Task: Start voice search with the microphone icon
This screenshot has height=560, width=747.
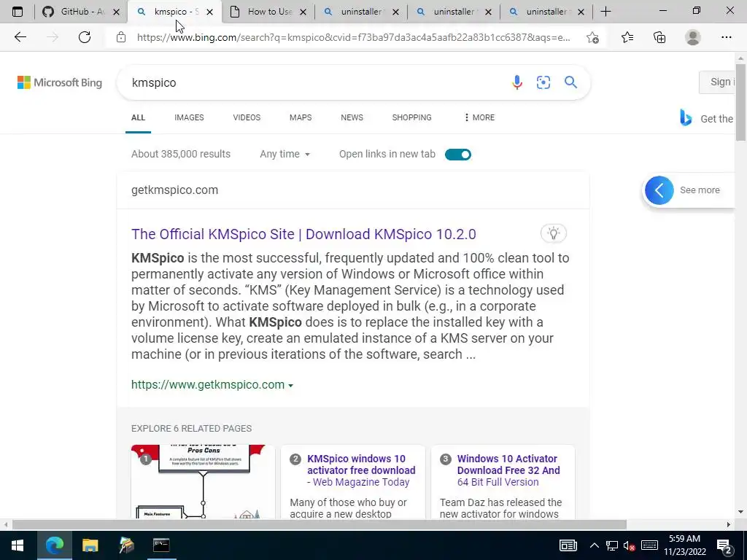Action: point(517,82)
